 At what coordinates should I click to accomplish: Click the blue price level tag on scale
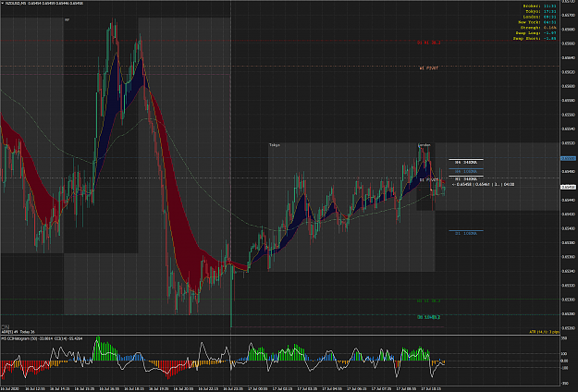(568, 158)
